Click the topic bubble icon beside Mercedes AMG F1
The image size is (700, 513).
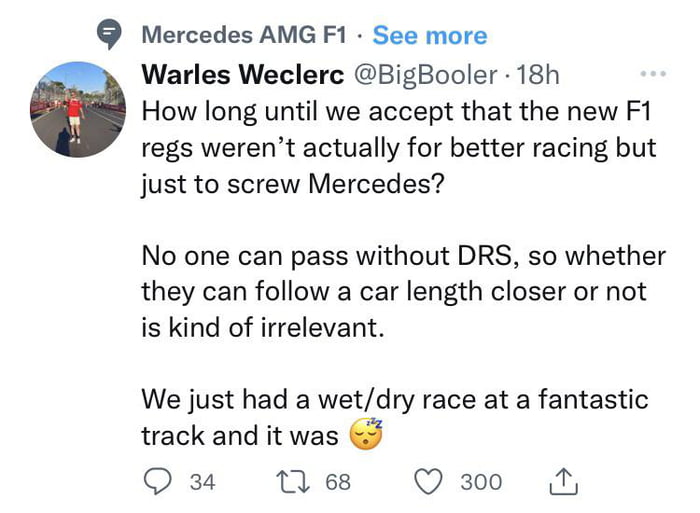110,35
